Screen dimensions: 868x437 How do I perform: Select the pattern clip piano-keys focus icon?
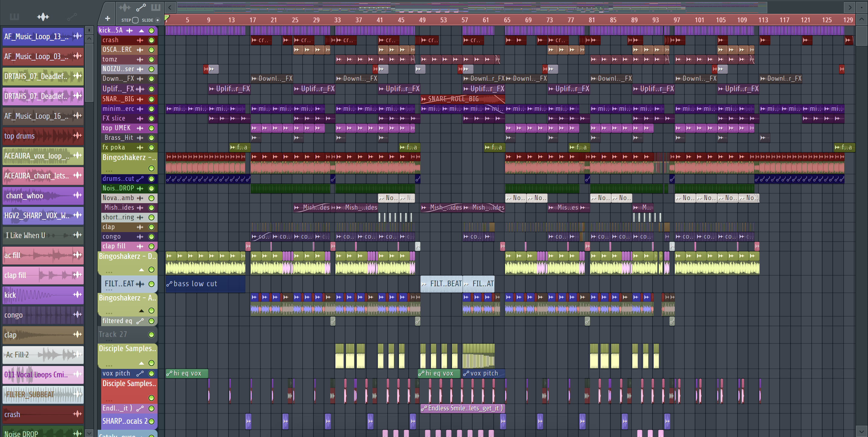pos(156,7)
